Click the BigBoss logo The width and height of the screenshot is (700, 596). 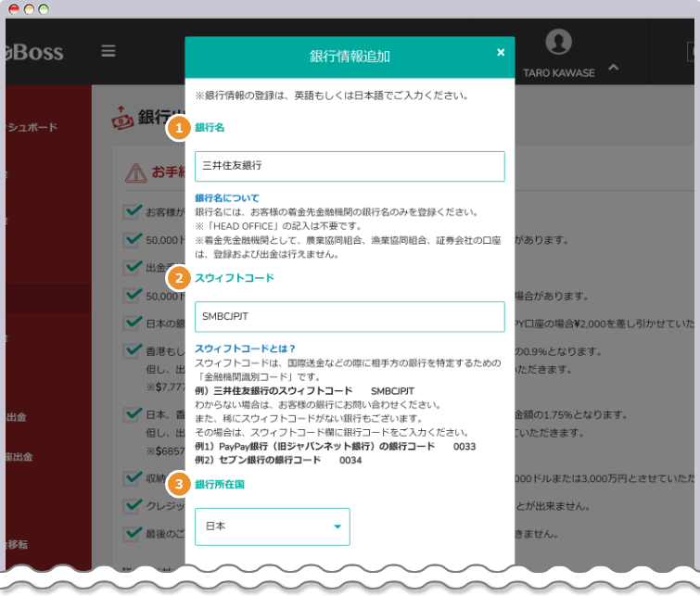pyautogui.click(x=33, y=52)
